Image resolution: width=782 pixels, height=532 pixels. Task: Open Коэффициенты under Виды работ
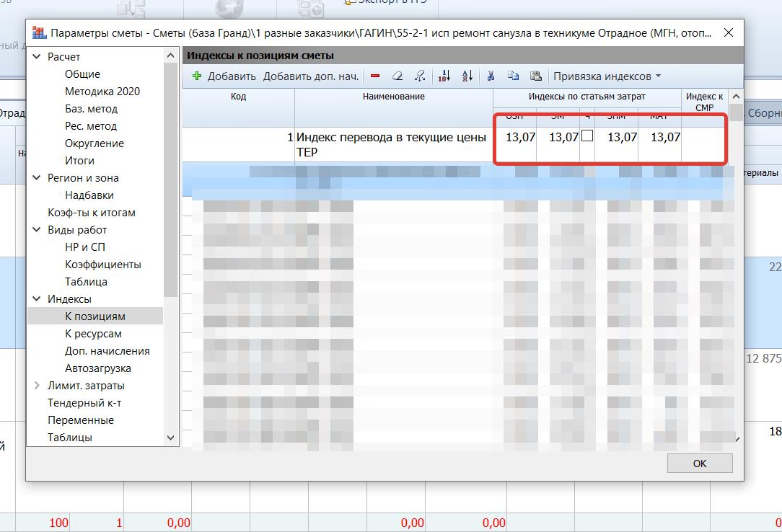(102, 265)
